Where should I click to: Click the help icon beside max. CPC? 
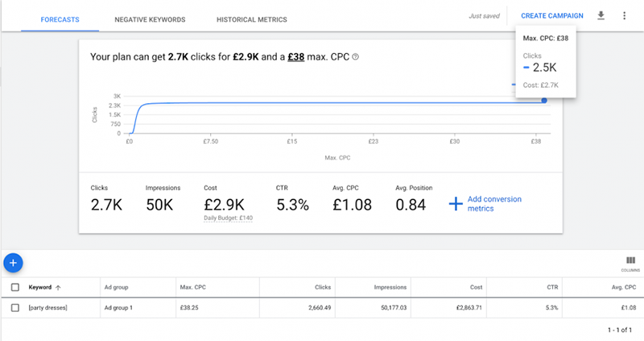tap(355, 56)
